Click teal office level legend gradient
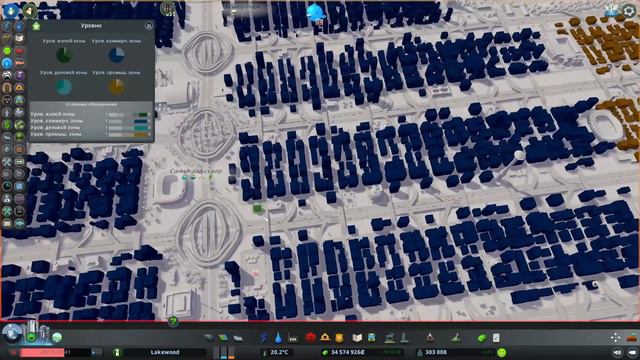Image resolution: width=640 pixels, height=360 pixels. click(x=128, y=128)
